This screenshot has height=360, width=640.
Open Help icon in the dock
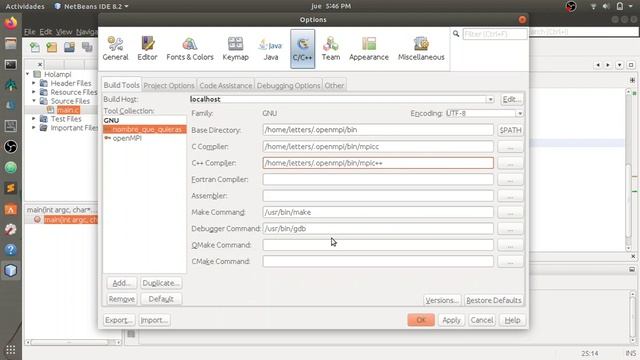tap(11, 250)
